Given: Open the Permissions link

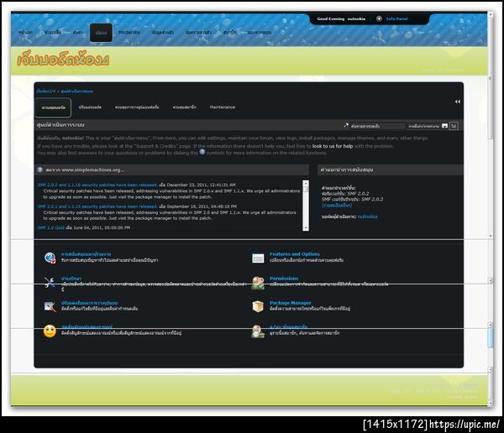Looking at the screenshot, I should coord(284,279).
